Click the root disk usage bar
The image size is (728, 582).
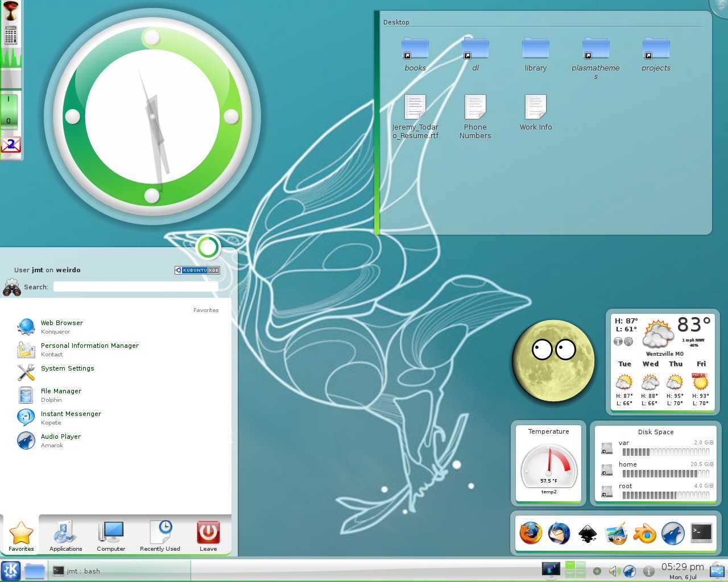[666, 495]
